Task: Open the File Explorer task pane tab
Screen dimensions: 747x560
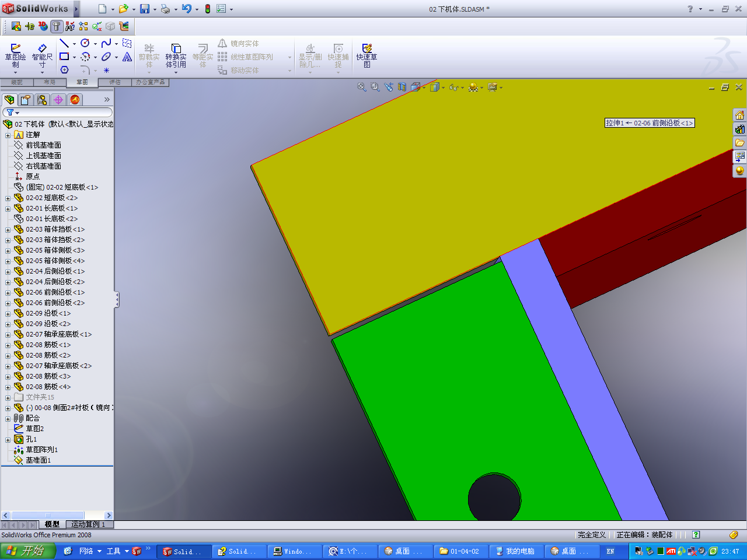Action: coord(740,143)
